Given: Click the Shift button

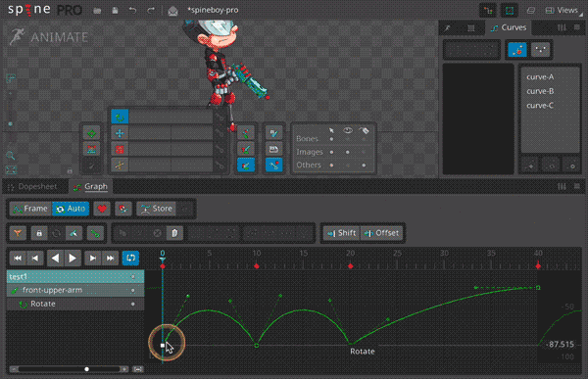Looking at the screenshot, I should pos(342,233).
